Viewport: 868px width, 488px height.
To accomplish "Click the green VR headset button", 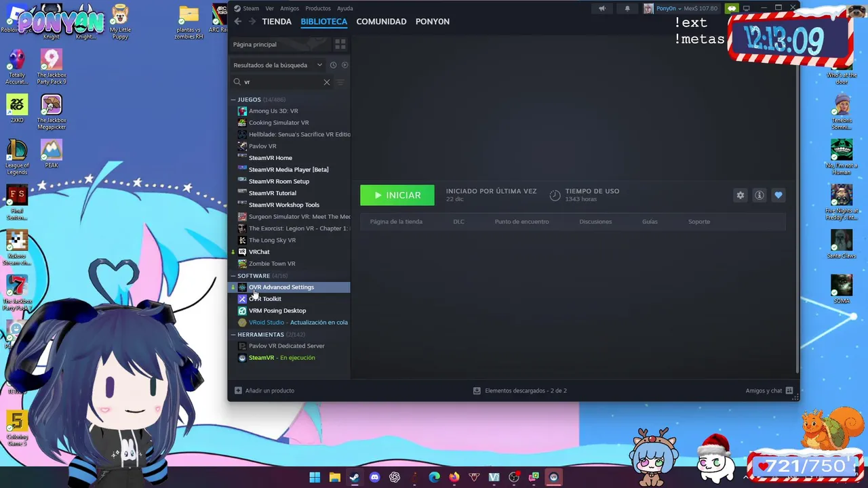I will 731,8.
